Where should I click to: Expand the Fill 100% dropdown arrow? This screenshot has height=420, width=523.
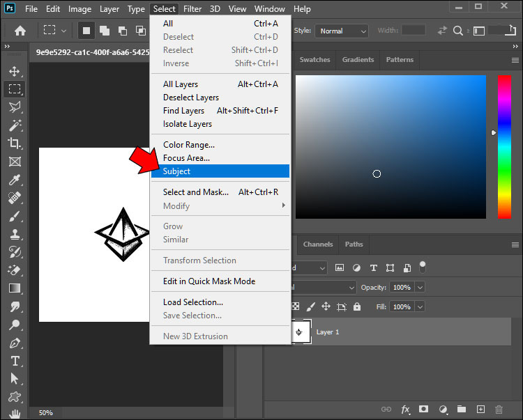[420, 306]
